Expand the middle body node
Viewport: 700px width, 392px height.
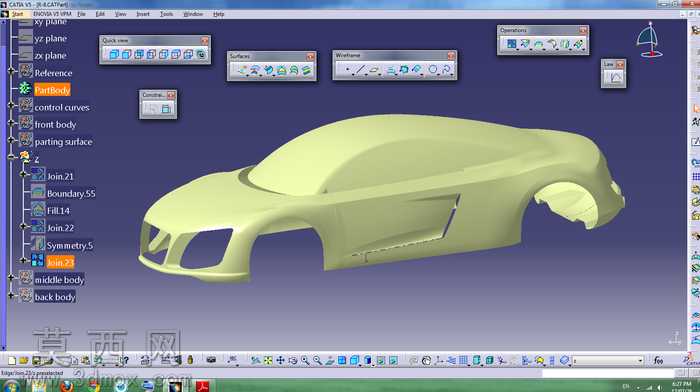pos(11,278)
